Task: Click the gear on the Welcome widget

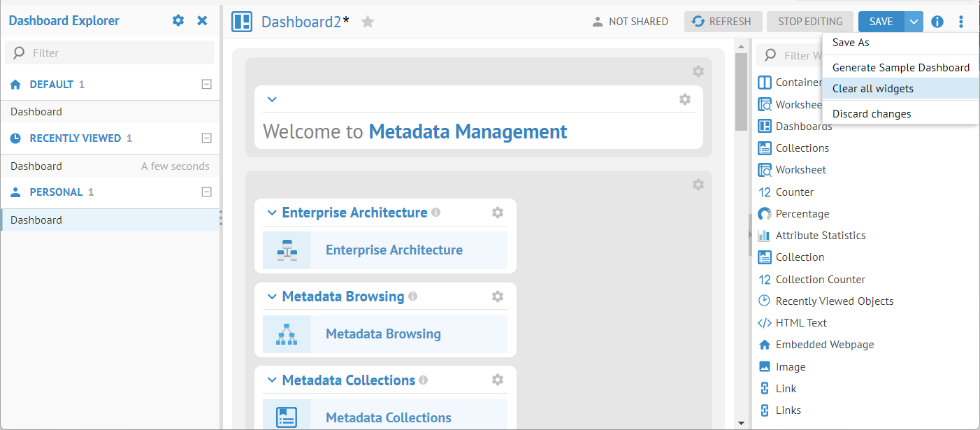Action: [x=685, y=99]
